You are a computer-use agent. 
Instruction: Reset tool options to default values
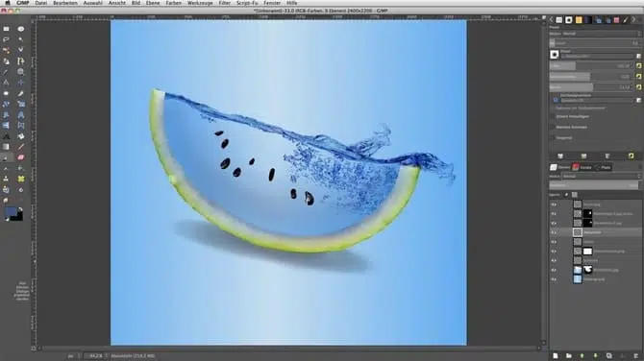[631, 156]
